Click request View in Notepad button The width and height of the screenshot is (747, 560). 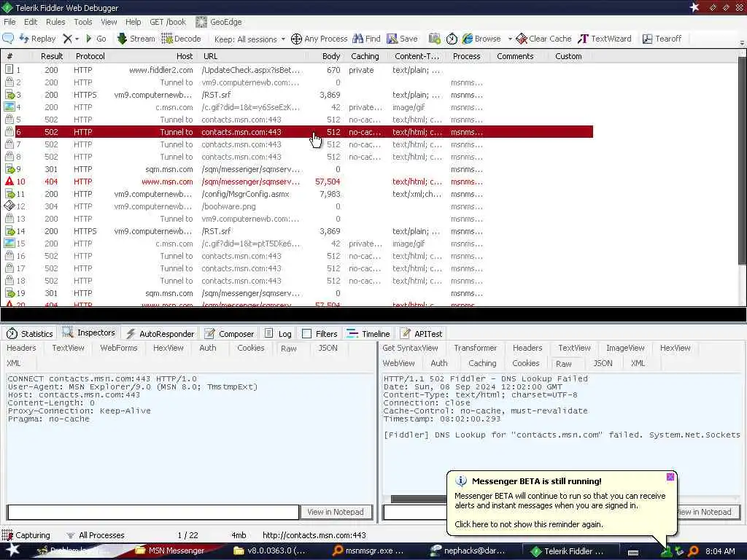pos(336,512)
